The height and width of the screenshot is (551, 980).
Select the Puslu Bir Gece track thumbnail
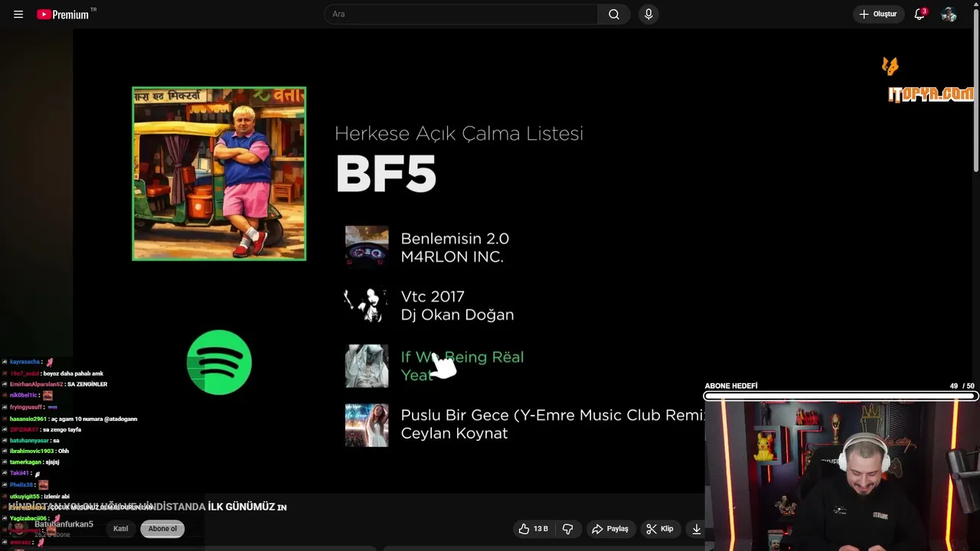(367, 425)
